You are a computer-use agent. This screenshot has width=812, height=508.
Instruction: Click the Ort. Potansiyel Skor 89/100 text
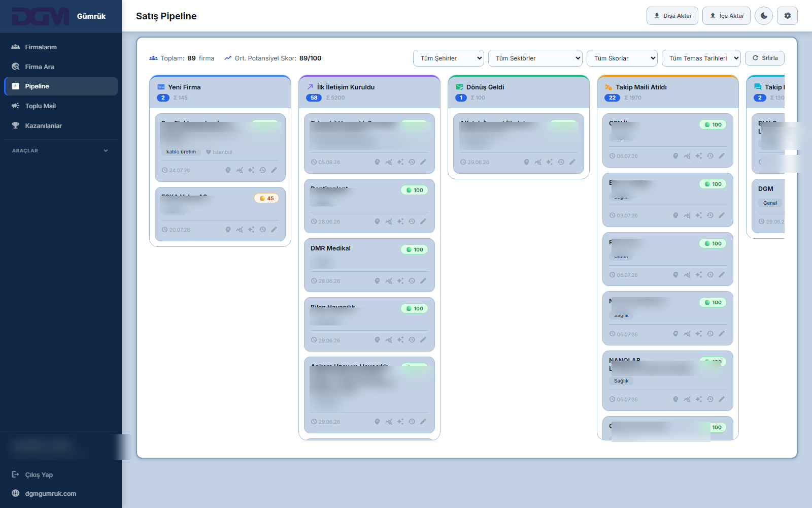[x=273, y=58]
